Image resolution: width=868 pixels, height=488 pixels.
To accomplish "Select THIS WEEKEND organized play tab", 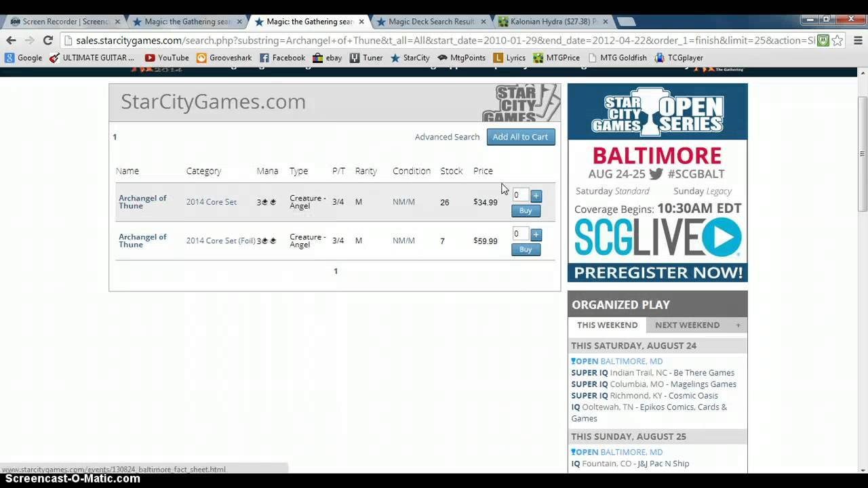I will click(607, 325).
